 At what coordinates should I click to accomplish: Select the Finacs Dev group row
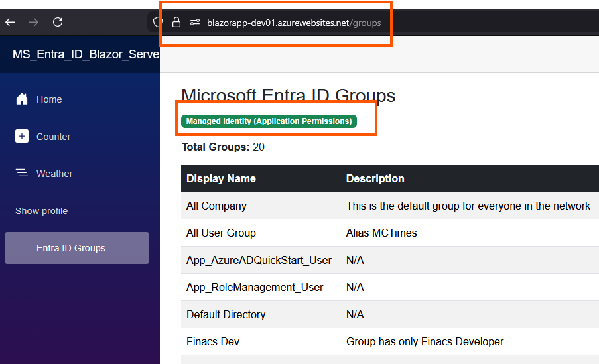click(213, 342)
